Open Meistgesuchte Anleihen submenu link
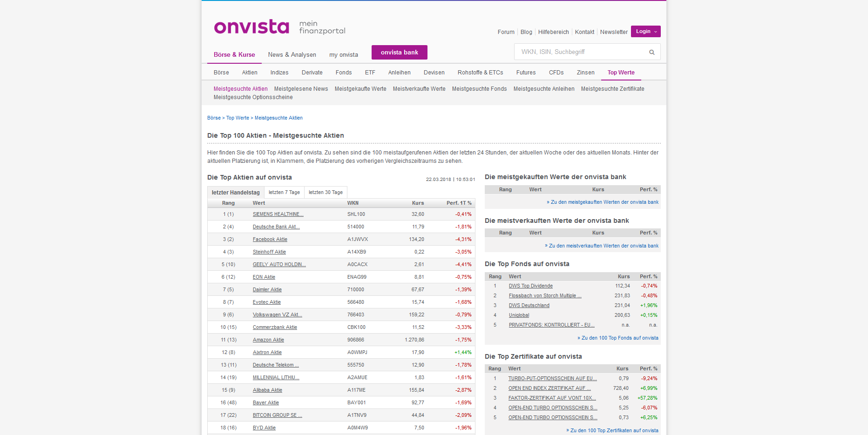This screenshot has width=868, height=435. [x=544, y=89]
